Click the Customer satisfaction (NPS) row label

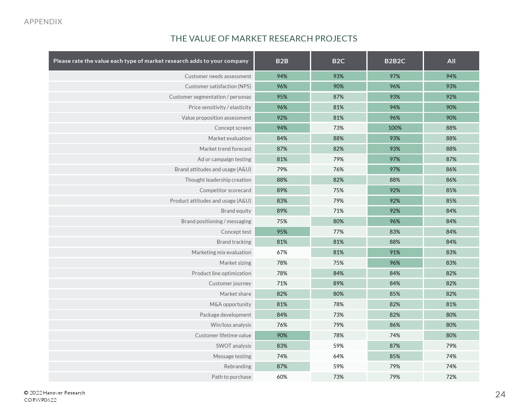[218, 87]
